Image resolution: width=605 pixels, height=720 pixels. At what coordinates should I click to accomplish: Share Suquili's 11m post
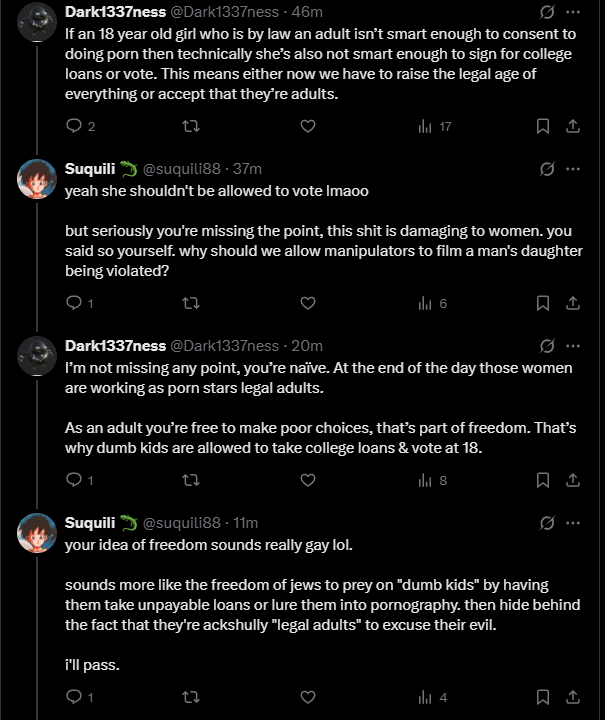coord(573,697)
